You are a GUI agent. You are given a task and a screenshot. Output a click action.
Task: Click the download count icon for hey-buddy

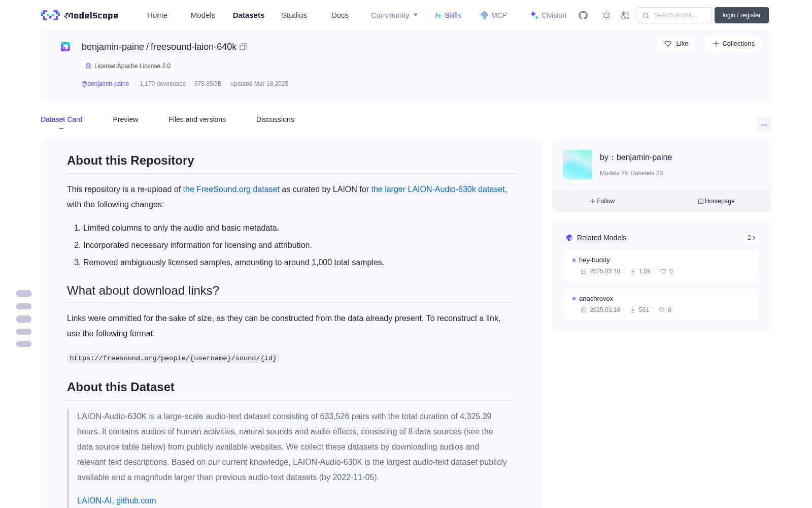[633, 271]
